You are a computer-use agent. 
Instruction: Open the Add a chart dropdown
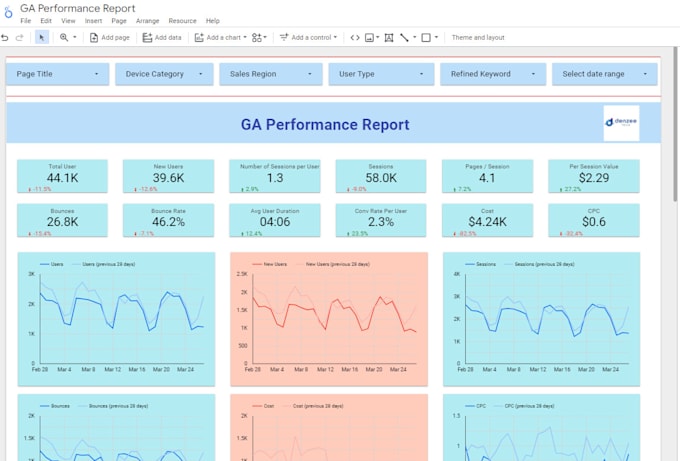220,38
